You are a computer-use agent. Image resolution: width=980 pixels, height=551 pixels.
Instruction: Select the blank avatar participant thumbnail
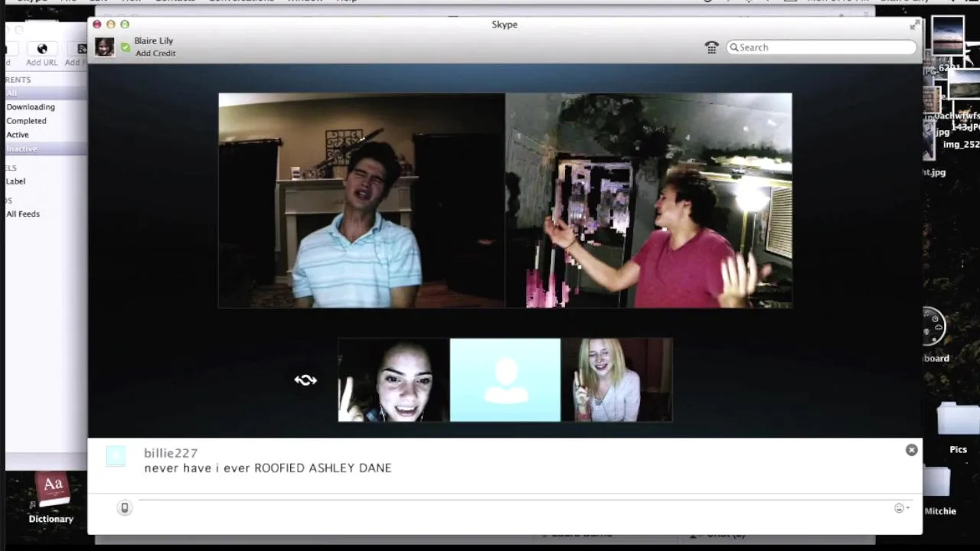[505, 380]
